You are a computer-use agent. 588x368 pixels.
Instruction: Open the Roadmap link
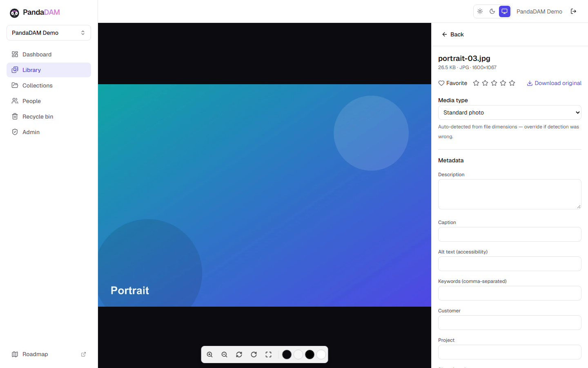(x=49, y=354)
